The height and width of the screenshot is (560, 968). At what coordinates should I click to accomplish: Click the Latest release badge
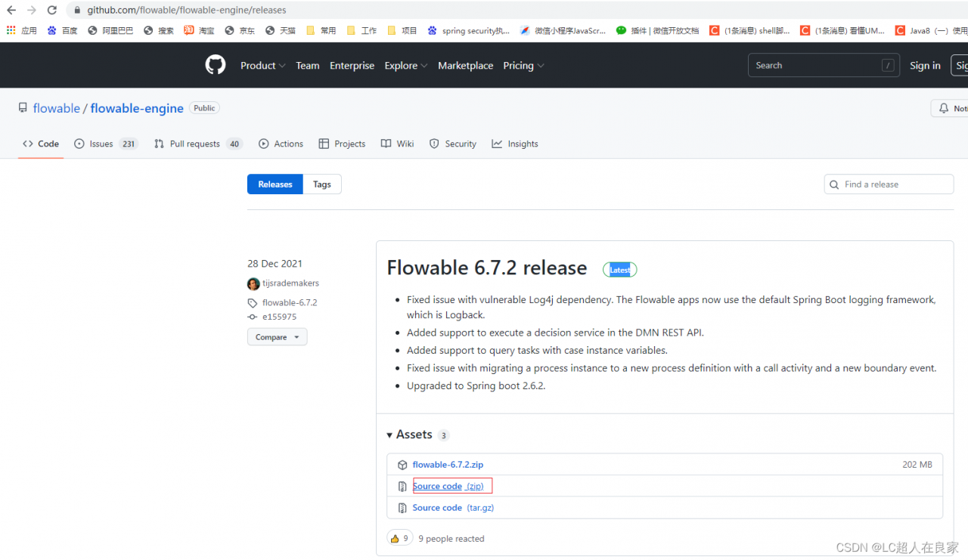pos(620,270)
